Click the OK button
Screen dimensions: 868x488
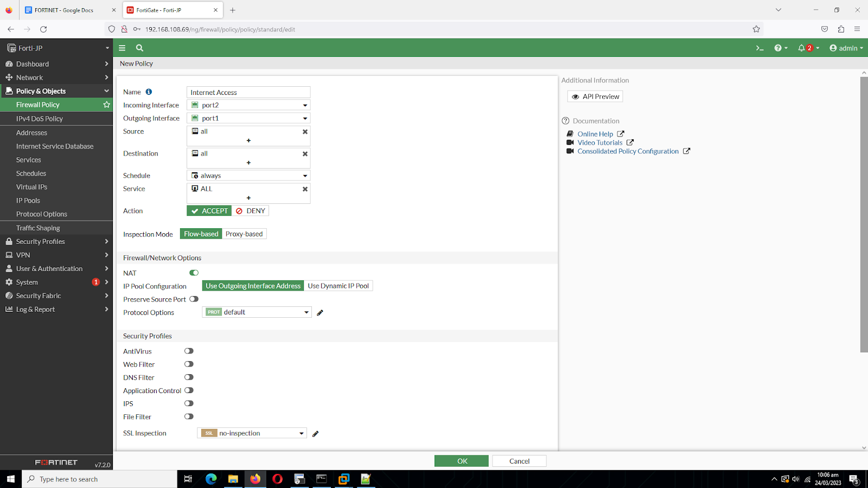pyautogui.click(x=462, y=461)
